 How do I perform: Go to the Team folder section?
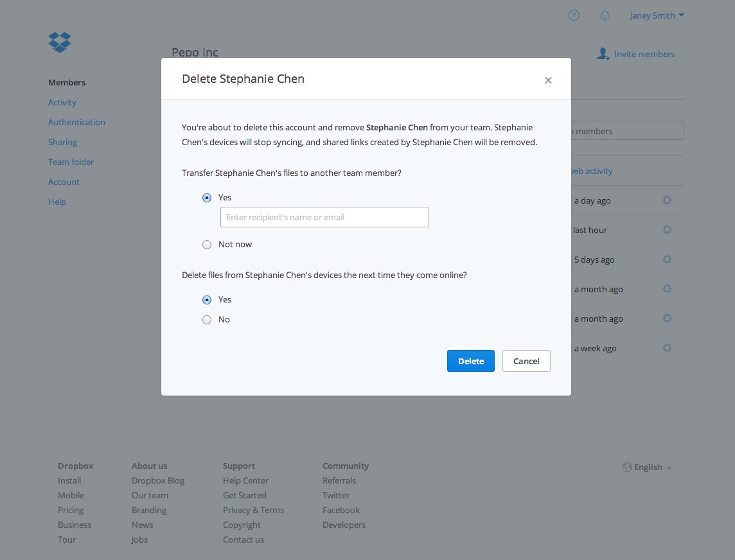click(x=71, y=162)
